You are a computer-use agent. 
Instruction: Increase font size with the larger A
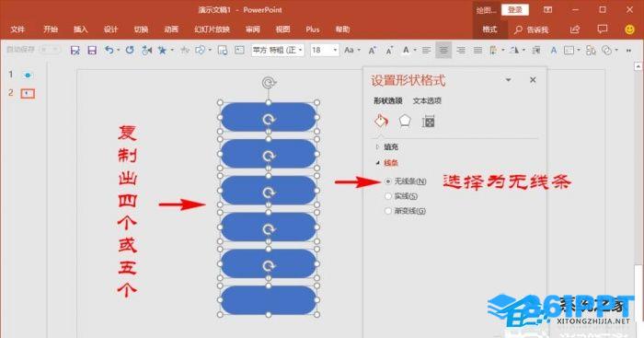(372, 51)
